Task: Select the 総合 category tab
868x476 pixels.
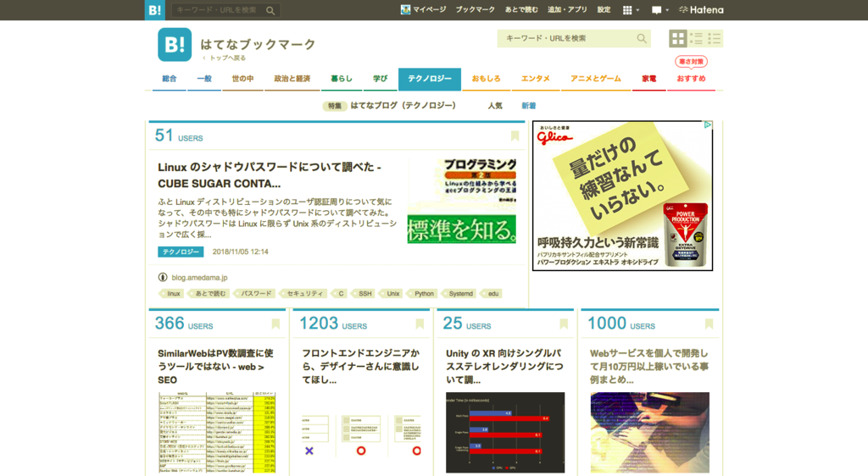Action: pyautogui.click(x=170, y=79)
